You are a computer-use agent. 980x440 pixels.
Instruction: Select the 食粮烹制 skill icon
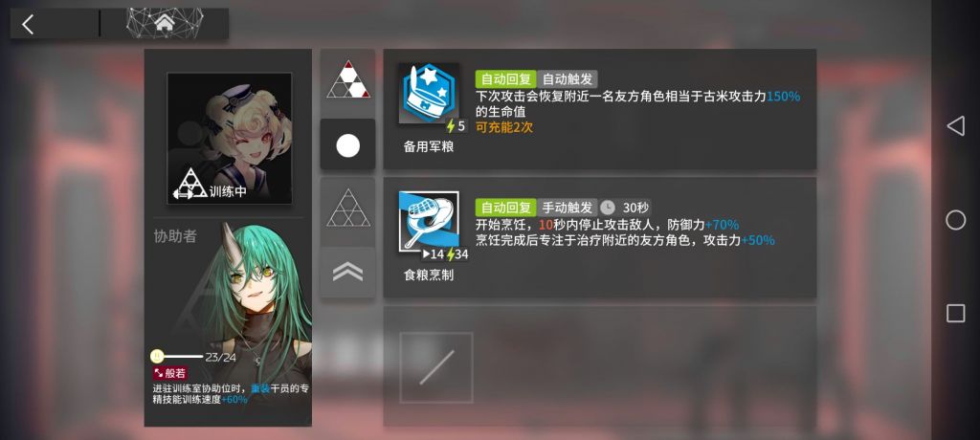tap(429, 222)
